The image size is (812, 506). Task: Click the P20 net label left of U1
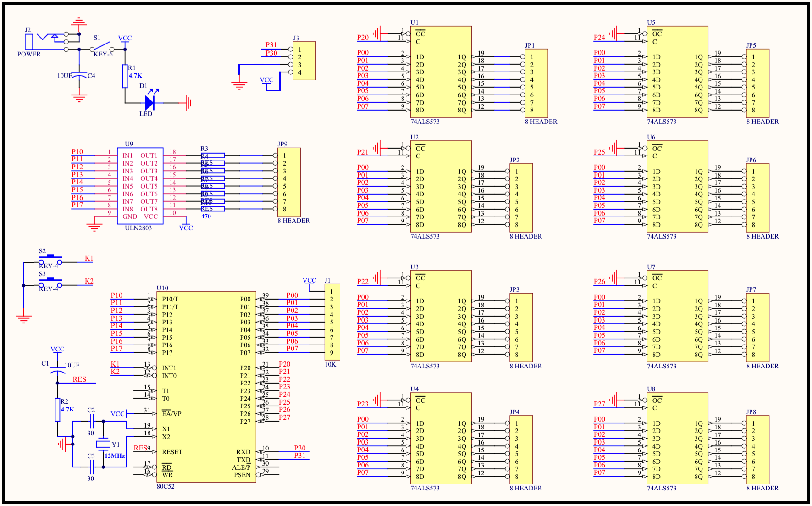363,38
